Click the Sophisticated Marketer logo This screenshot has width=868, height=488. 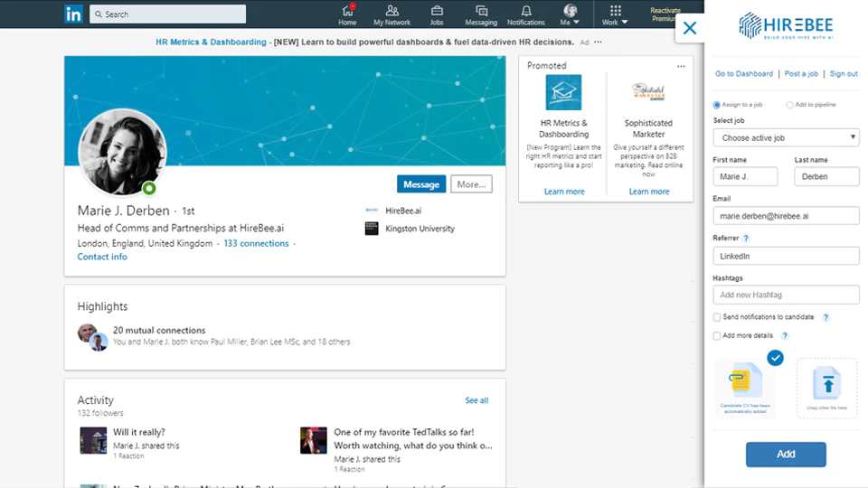click(649, 92)
